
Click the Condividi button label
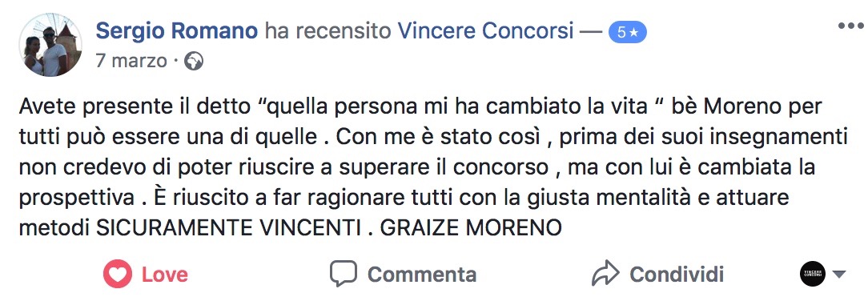coord(677,275)
